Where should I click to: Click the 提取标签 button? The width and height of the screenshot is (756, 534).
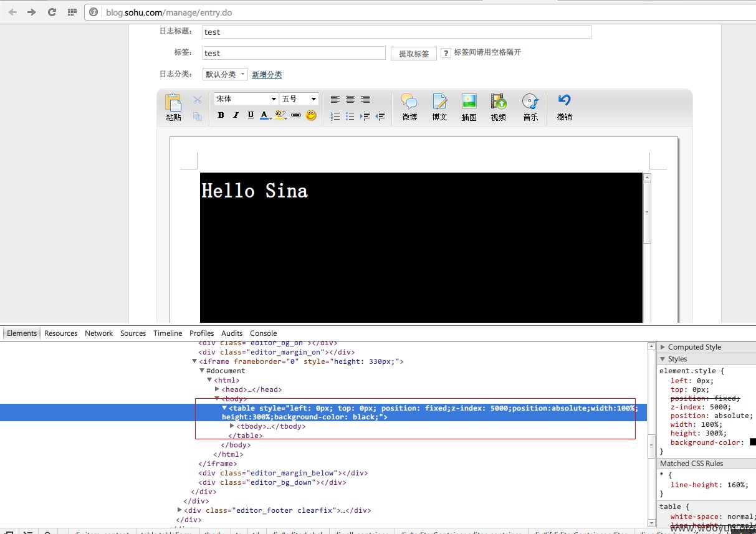414,54
